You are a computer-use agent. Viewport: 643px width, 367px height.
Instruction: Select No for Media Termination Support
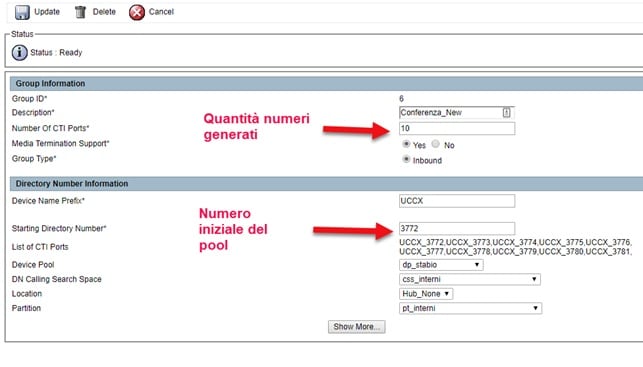436,144
